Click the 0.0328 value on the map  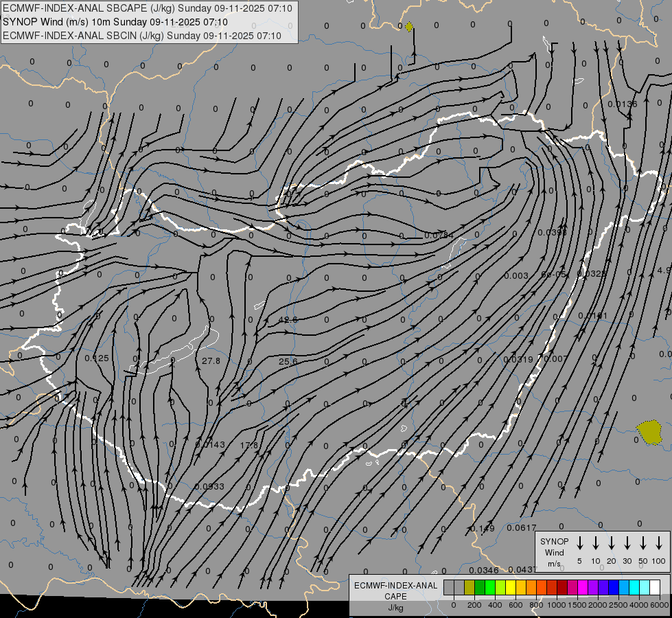(x=592, y=273)
